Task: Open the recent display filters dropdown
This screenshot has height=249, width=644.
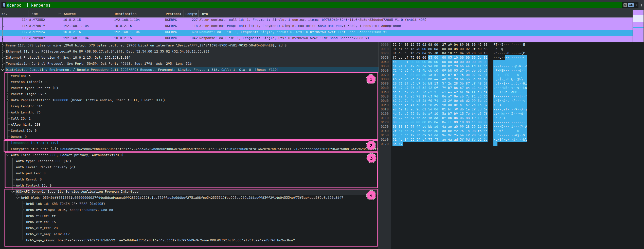Action: [636, 5]
